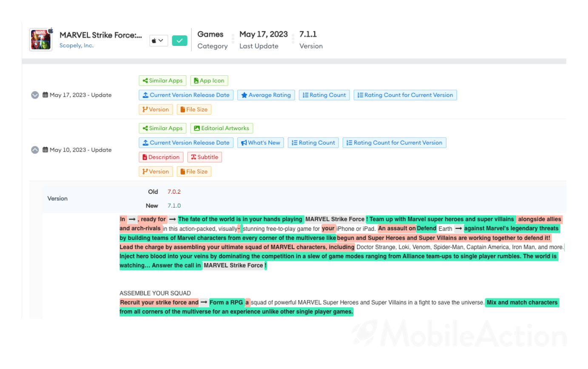Expand the May 10, 2023 update chevron
Screen dimensions: 588x369
tap(35, 150)
